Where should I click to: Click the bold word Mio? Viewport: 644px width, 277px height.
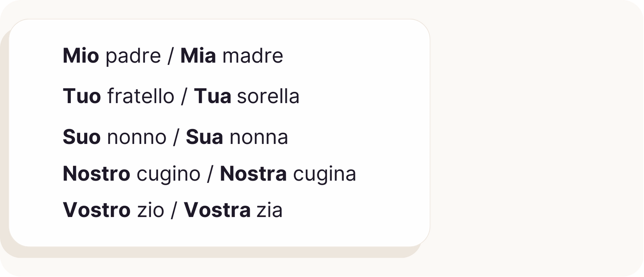point(81,56)
